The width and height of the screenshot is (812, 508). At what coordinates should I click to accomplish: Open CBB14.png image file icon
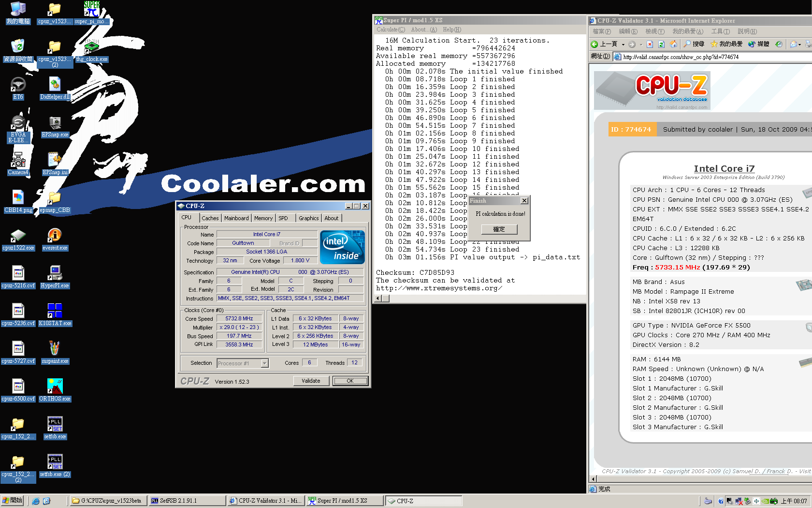(x=18, y=202)
